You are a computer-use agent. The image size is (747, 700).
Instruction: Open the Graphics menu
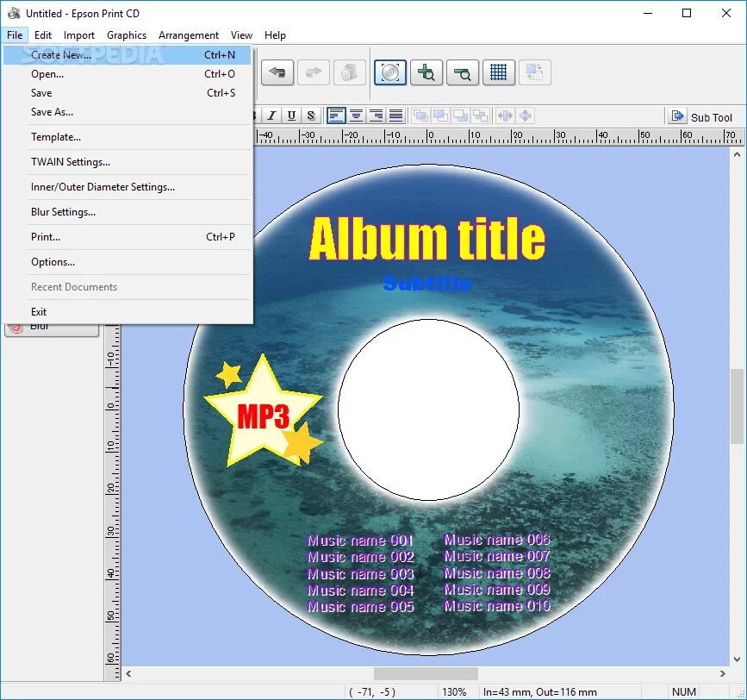(x=127, y=35)
